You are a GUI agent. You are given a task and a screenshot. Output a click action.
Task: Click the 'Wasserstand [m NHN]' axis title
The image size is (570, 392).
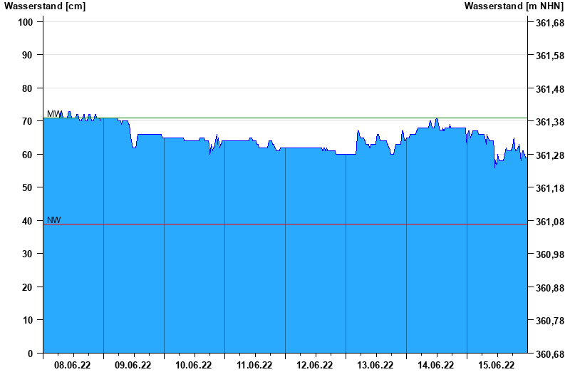pyautogui.click(x=514, y=6)
